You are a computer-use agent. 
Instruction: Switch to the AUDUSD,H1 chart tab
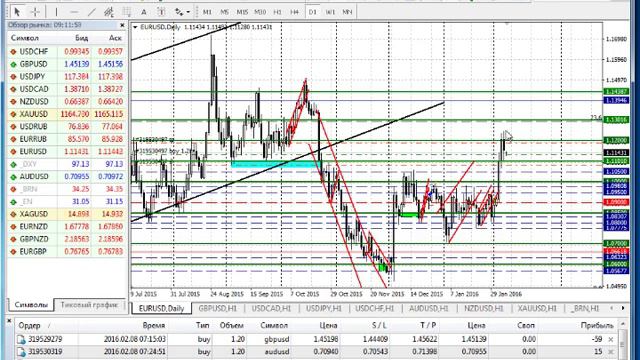point(429,308)
